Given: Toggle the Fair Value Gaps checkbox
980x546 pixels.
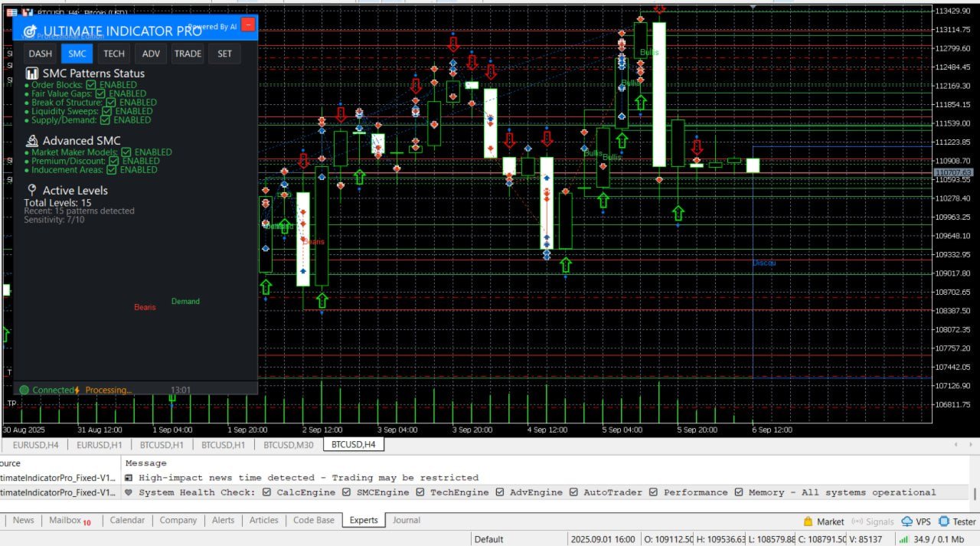Looking at the screenshot, I should [x=101, y=93].
